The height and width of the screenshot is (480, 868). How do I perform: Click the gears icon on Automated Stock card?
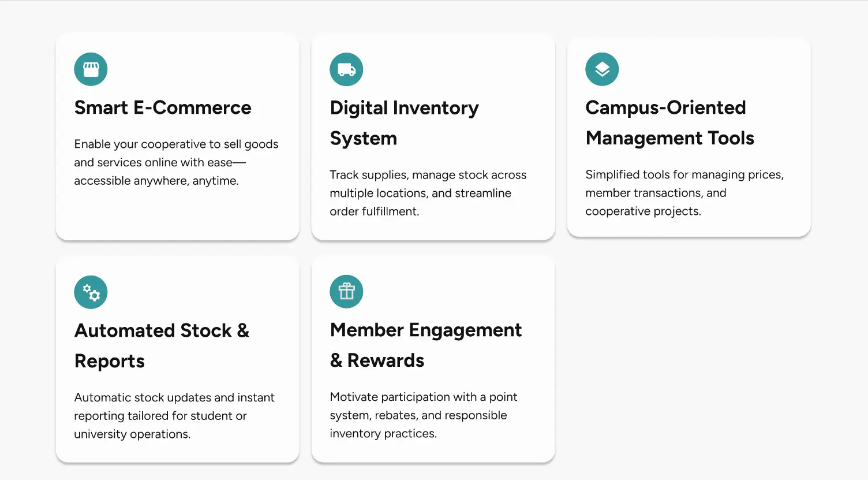pos(91,292)
